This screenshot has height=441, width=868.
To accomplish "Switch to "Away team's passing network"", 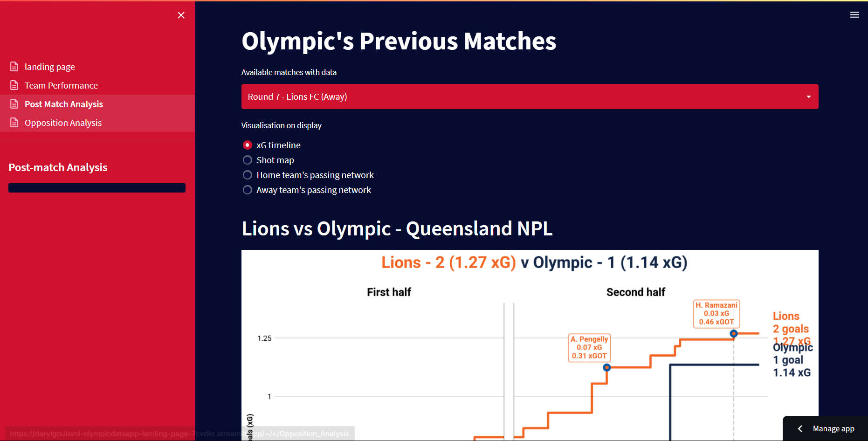I will (x=247, y=190).
